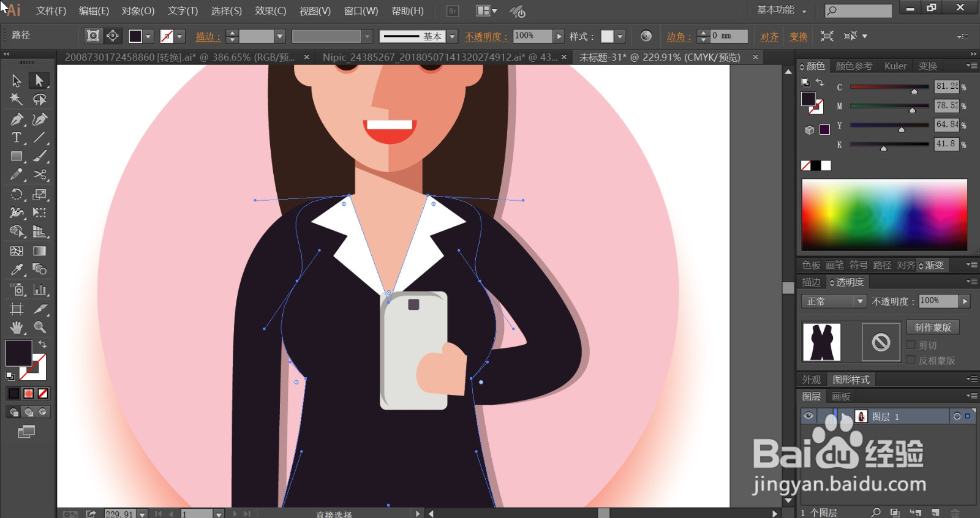The width and height of the screenshot is (980, 518).
Task: Set toolbox paint mode to None
Action: (x=43, y=393)
